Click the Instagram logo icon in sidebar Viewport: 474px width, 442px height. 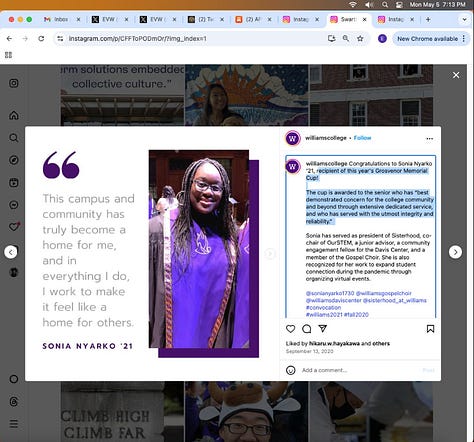pos(14,83)
